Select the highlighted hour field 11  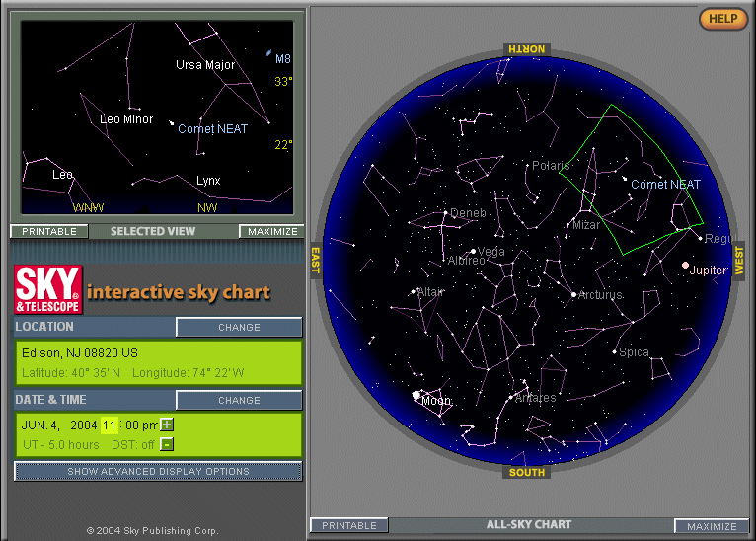coord(109,425)
